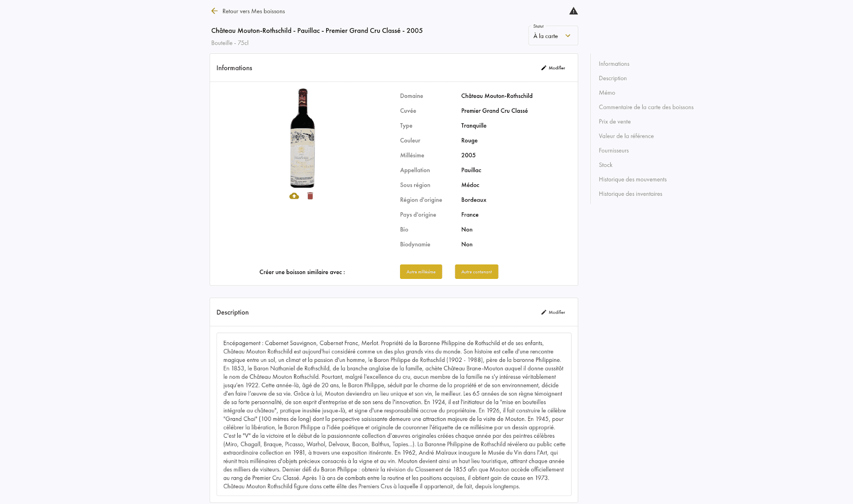
Task: Click the Autre contenant button
Action: click(476, 272)
